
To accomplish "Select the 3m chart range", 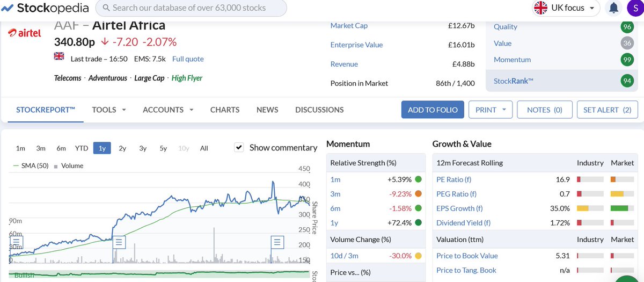I will (41, 148).
